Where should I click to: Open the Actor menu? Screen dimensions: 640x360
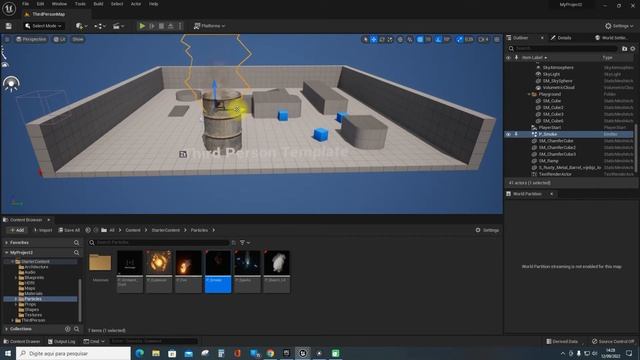pos(136,4)
